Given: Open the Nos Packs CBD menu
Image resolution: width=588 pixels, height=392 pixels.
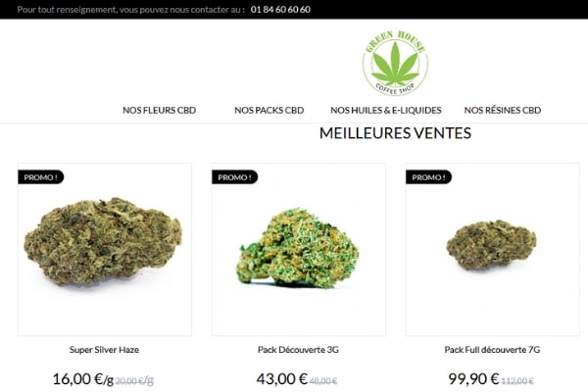Looking at the screenshot, I should point(269,111).
